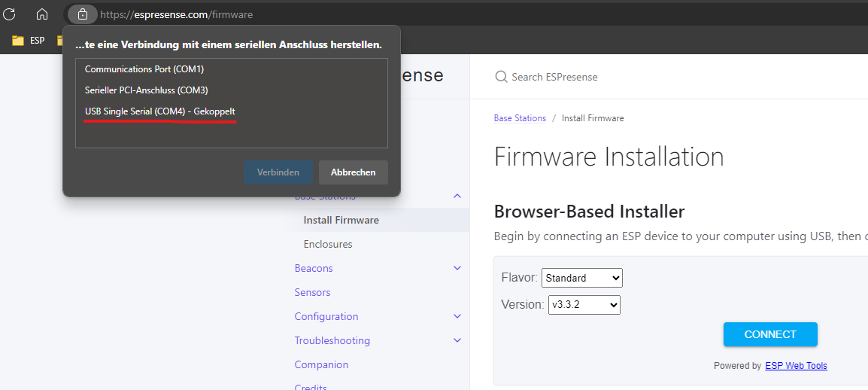Open the Enclosures sidebar page
Screen dimensions: 868x390
328,244
